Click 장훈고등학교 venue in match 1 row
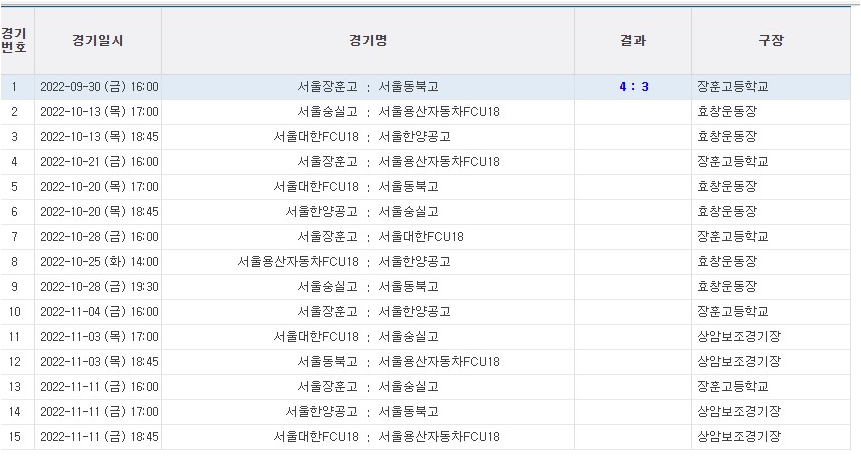This screenshot has height=458, width=861. click(x=733, y=87)
